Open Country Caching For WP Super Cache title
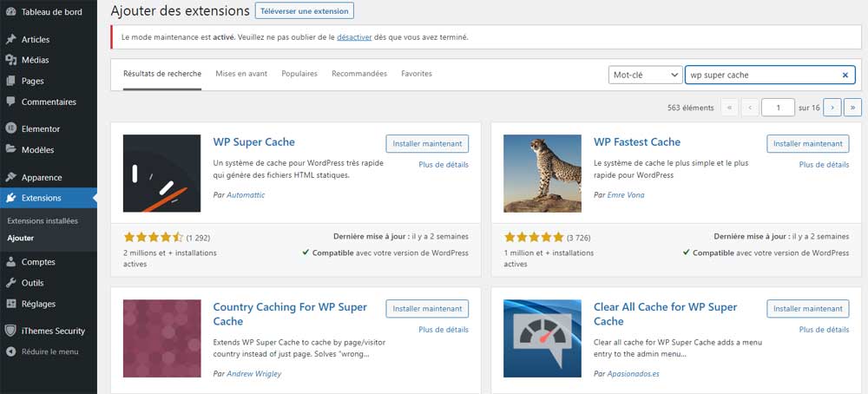868x394 pixels. pyautogui.click(x=290, y=314)
